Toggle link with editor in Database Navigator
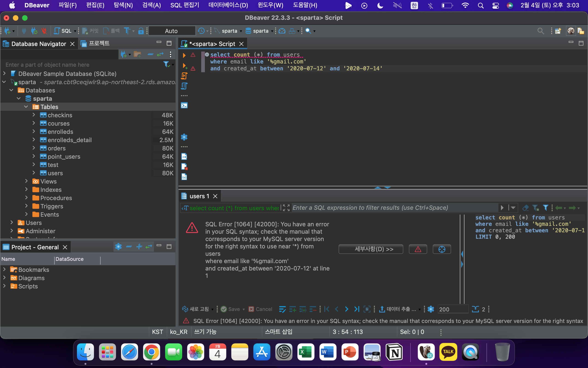 pyautogui.click(x=160, y=54)
